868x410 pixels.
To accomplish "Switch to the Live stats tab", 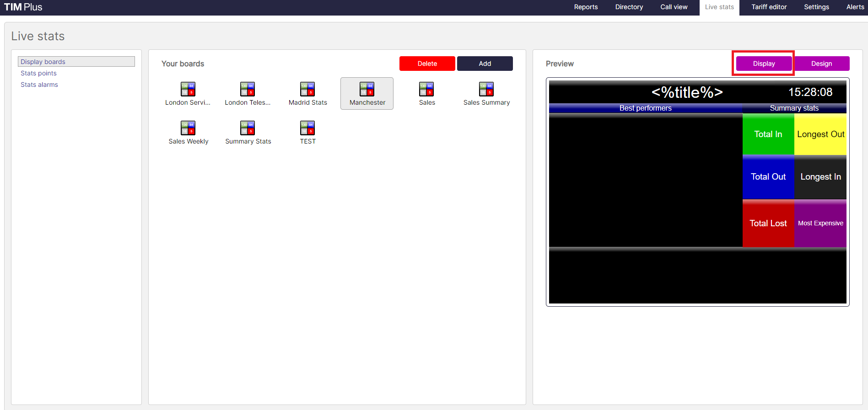I will 719,7.
